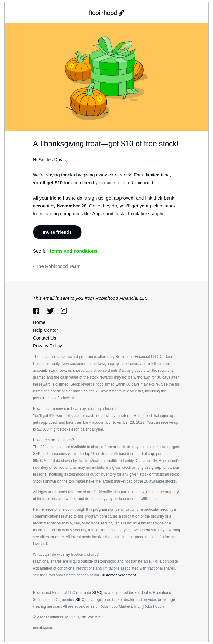View the Privacy Policy link

click(x=47, y=346)
